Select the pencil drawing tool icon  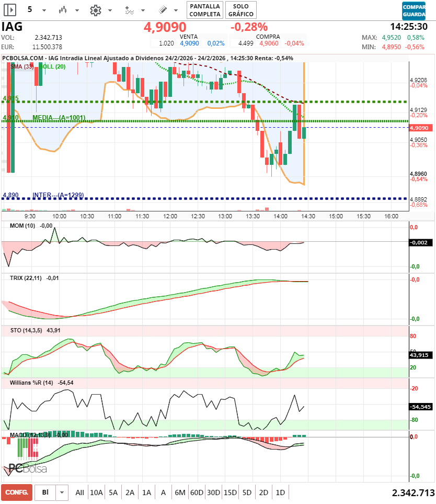pyautogui.click(x=163, y=10)
